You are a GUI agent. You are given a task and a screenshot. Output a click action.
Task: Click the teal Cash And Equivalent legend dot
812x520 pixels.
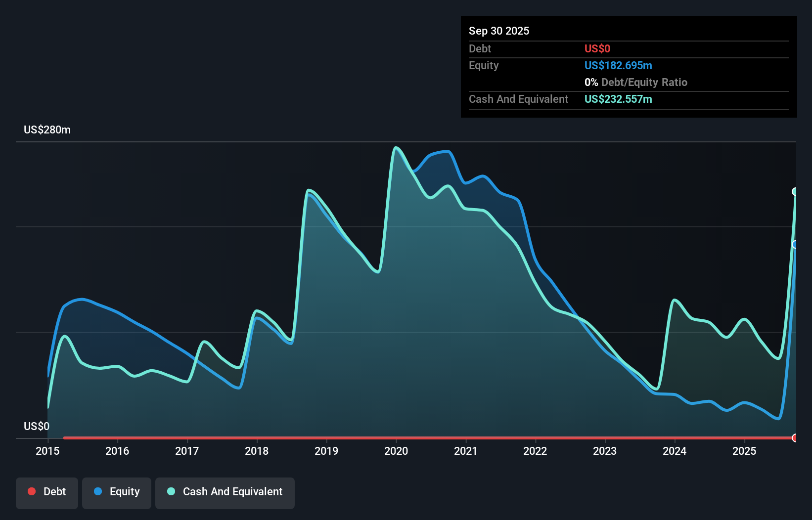click(171, 491)
